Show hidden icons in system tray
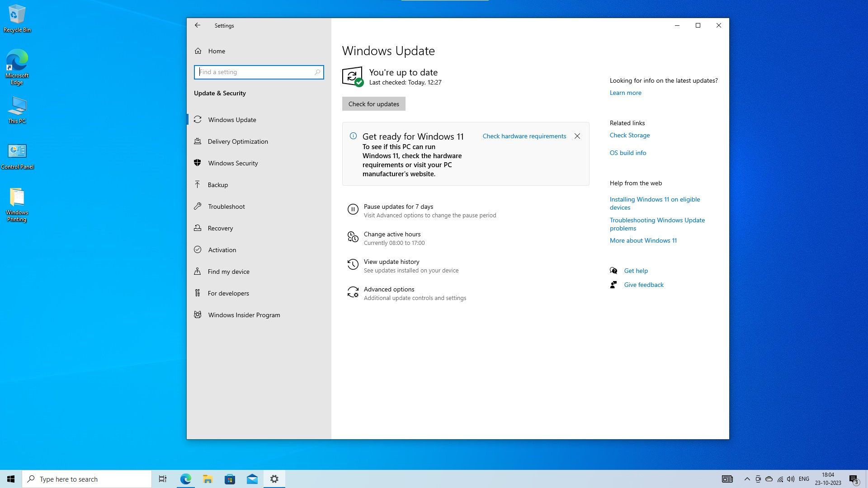 (x=747, y=479)
